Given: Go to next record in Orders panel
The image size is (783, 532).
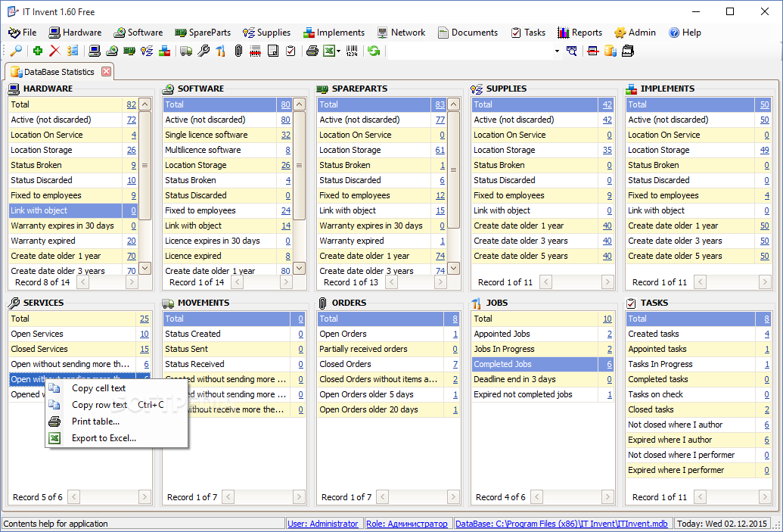Looking at the screenshot, I should (x=453, y=497).
